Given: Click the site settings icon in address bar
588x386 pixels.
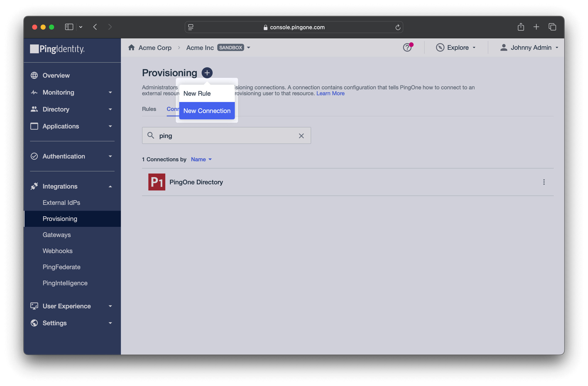Looking at the screenshot, I should (x=191, y=27).
